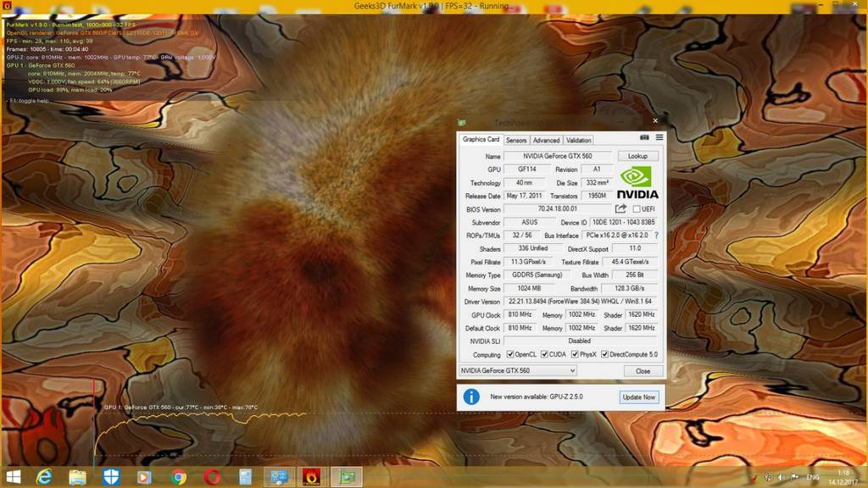Image resolution: width=868 pixels, height=488 pixels.
Task: Click the GPU-Z screenshot camera icon
Action: pos(644,137)
